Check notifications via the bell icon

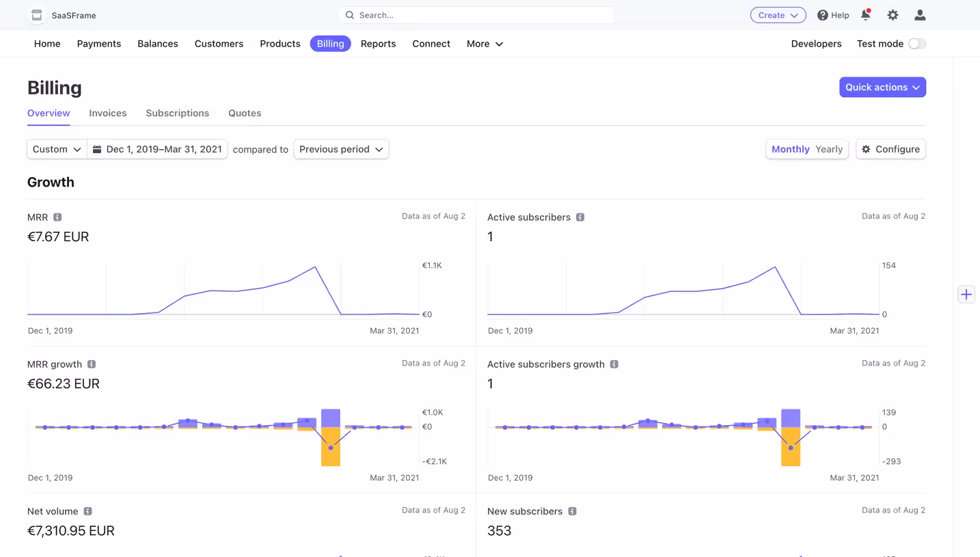coord(865,15)
